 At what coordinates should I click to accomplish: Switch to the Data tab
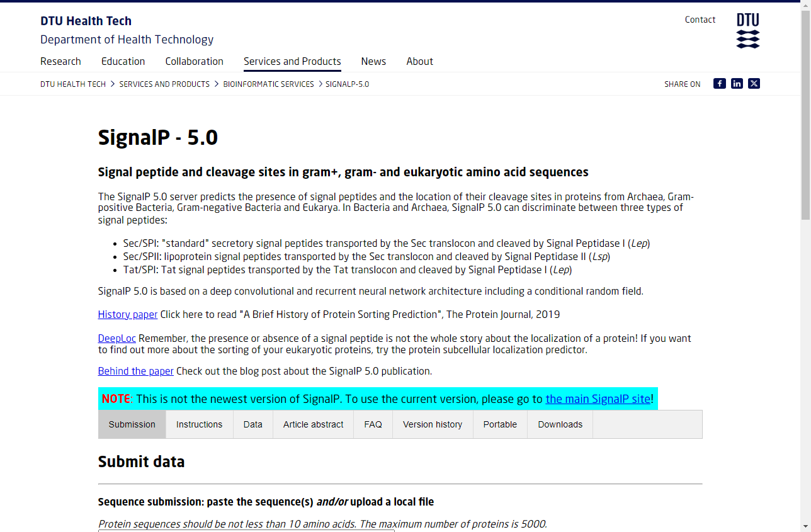pos(253,424)
